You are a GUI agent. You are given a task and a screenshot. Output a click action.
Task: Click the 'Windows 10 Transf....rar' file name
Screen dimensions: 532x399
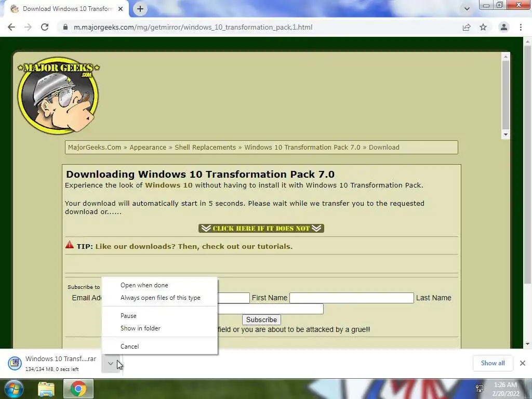[x=61, y=358]
